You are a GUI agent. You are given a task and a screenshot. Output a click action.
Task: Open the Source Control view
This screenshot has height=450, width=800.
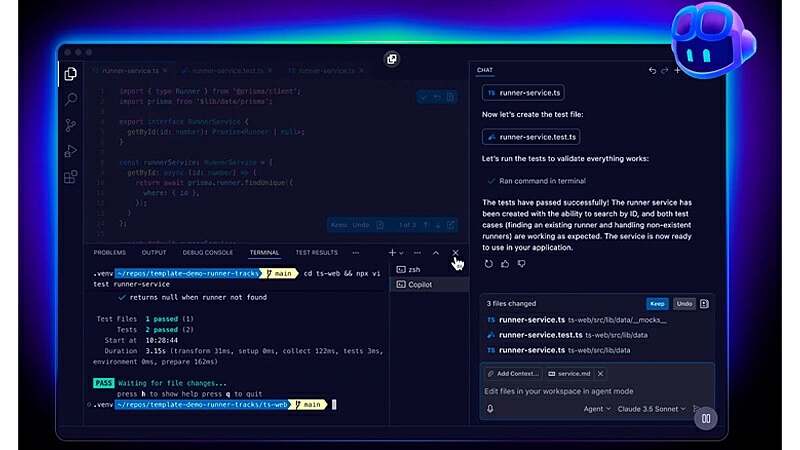(x=70, y=126)
